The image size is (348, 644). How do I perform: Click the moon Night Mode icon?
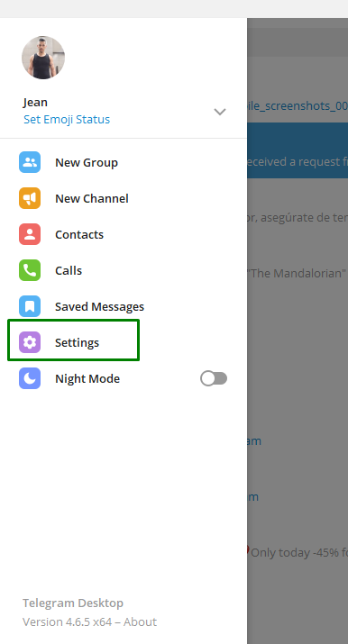pos(30,378)
